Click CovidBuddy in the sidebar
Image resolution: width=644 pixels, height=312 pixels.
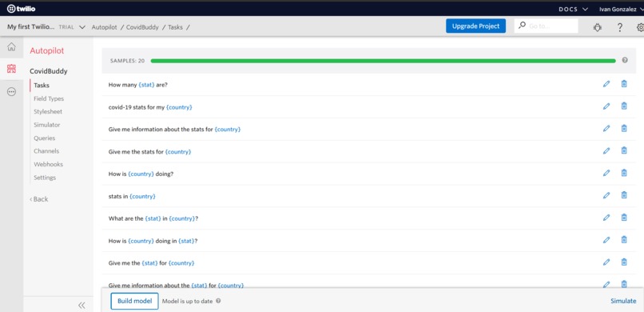point(49,71)
